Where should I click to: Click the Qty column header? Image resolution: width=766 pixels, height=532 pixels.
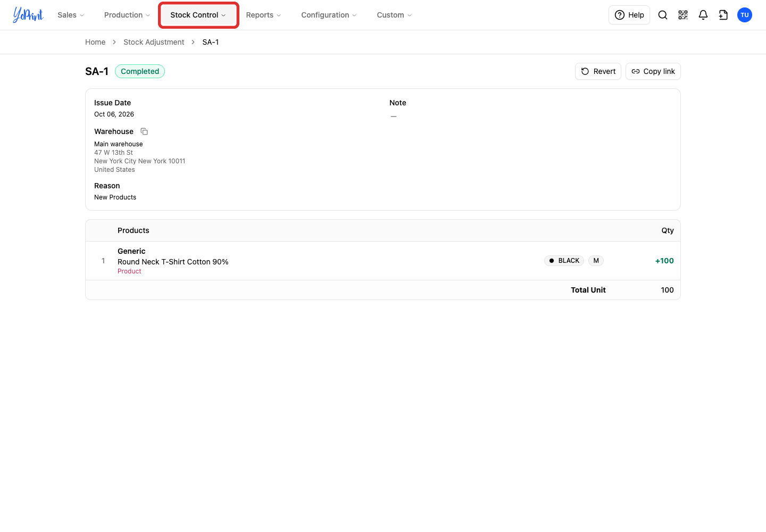(x=668, y=230)
